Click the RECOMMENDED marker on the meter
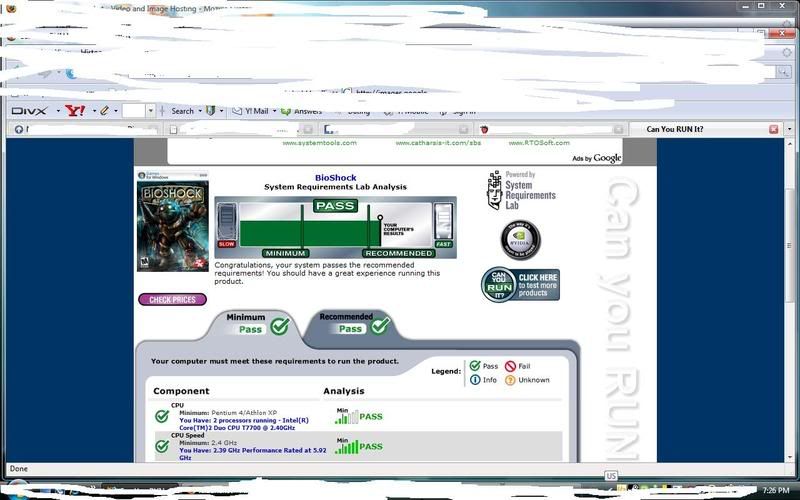800x500 pixels. click(399, 253)
